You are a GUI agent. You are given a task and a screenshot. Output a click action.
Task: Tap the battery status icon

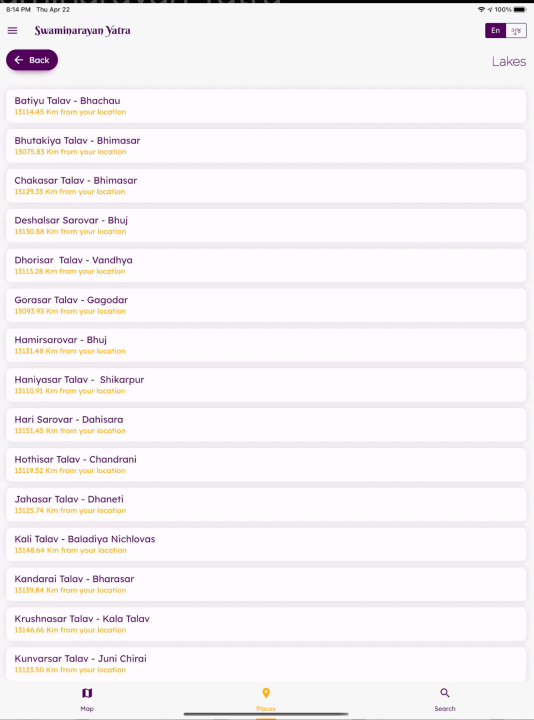[520, 9]
